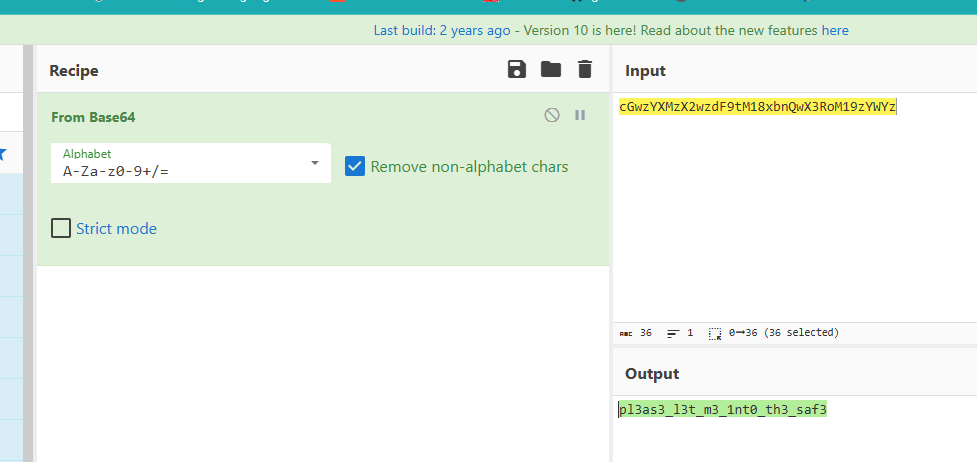Viewport: 977px width, 462px height.
Task: Enable the Strict mode checkbox
Action: click(x=60, y=228)
